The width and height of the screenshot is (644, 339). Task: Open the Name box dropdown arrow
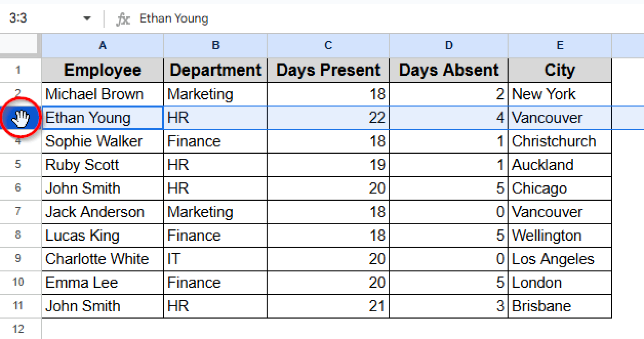tap(87, 19)
